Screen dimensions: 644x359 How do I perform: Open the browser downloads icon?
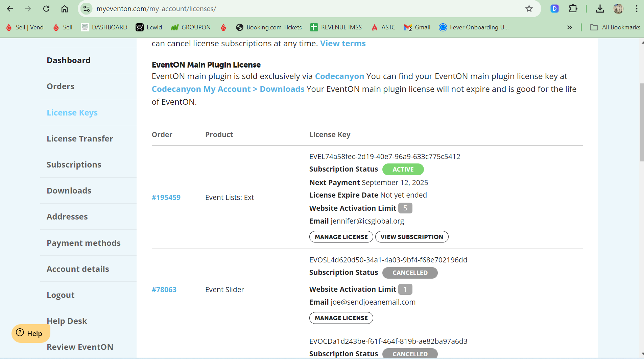point(600,9)
